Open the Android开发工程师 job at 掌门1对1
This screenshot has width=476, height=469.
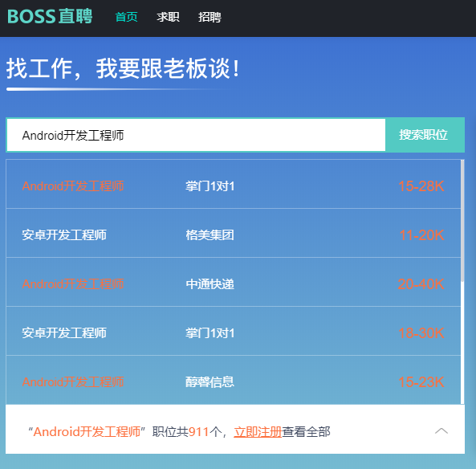(x=233, y=184)
